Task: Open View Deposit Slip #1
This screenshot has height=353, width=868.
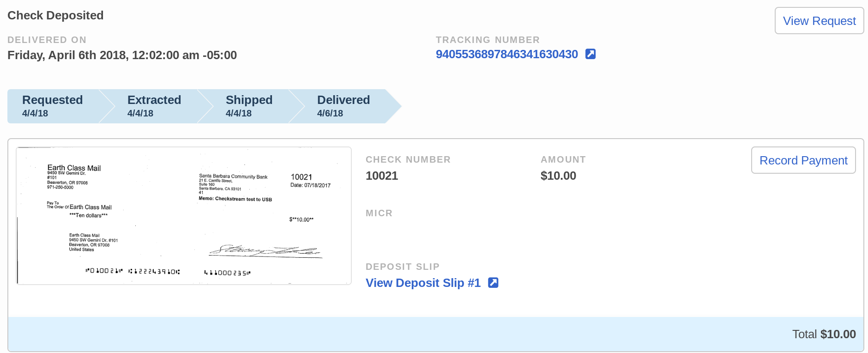Action: pos(423,282)
